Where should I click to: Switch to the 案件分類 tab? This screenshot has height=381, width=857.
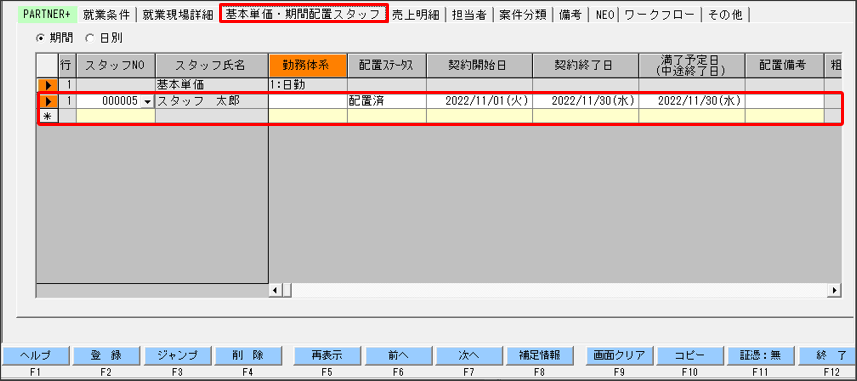click(x=523, y=15)
